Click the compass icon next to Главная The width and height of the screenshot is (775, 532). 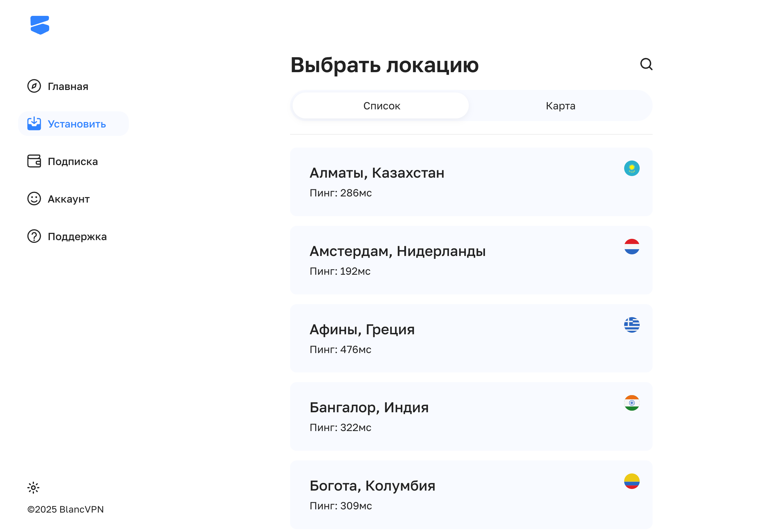[x=34, y=86]
